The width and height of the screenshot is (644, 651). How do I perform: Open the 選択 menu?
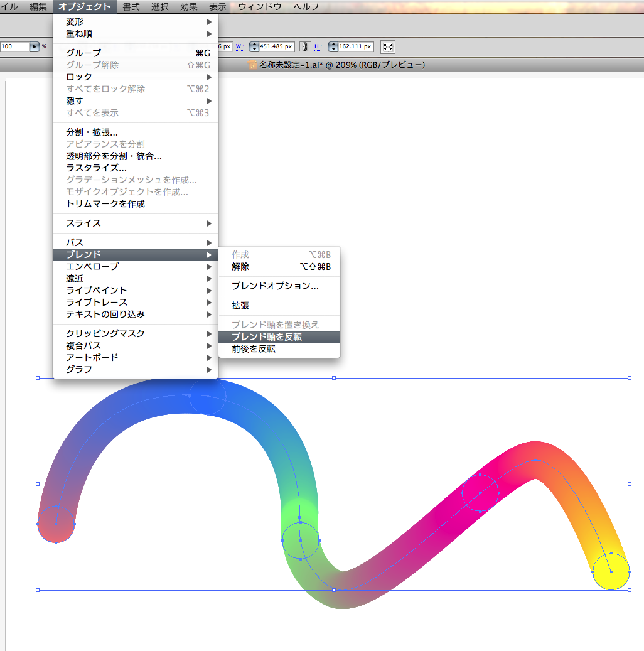pos(160,7)
